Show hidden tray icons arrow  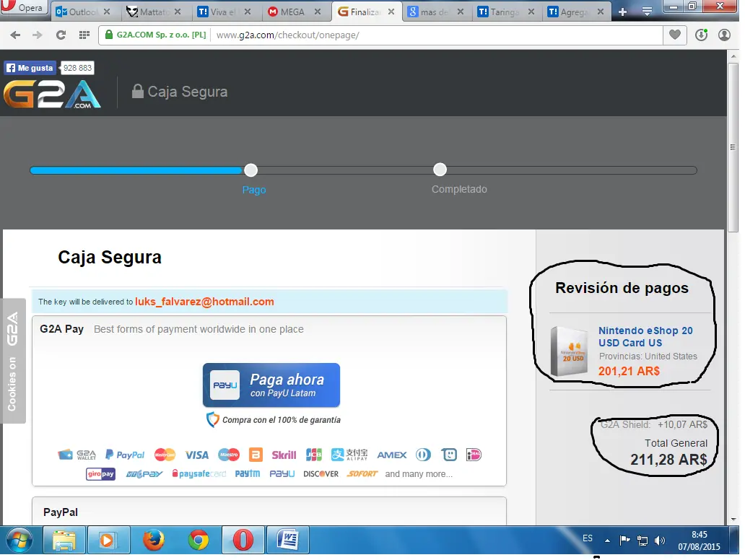pyautogui.click(x=607, y=541)
